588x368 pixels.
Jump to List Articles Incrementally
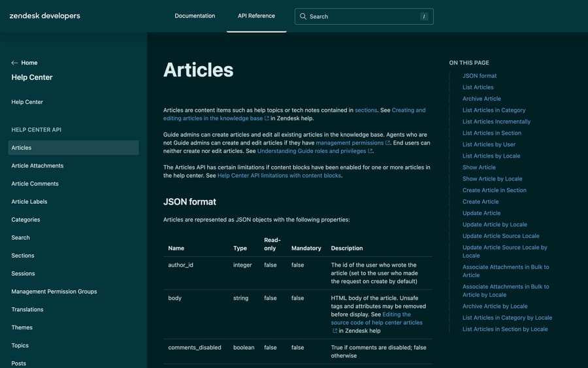click(497, 122)
